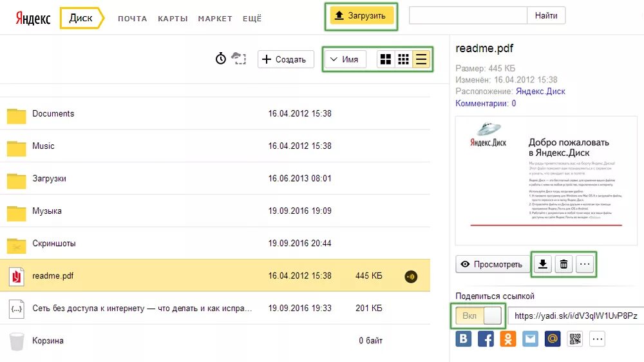Open more sharing options ellipsis

[598, 339]
